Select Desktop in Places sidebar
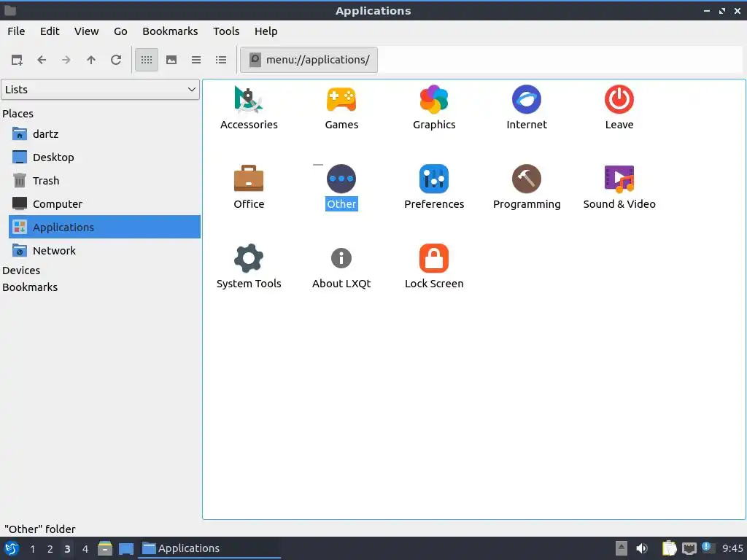Viewport: 747px width, 560px height. (x=104, y=157)
